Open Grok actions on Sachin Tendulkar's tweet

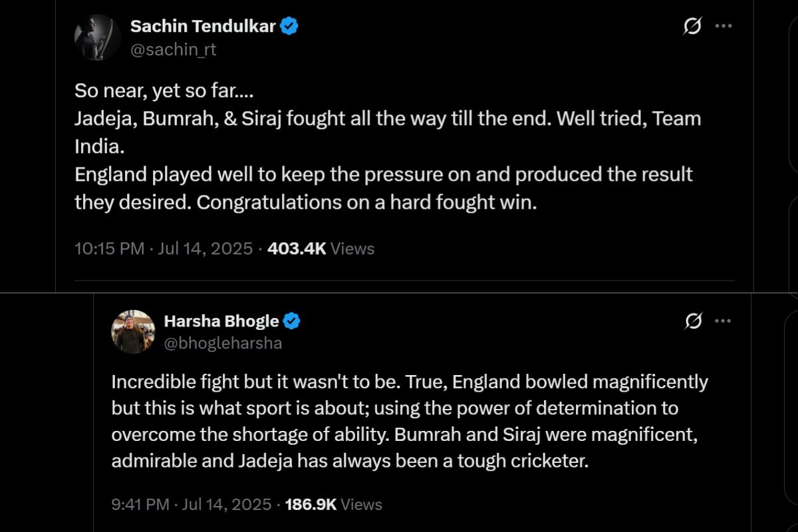(x=692, y=25)
